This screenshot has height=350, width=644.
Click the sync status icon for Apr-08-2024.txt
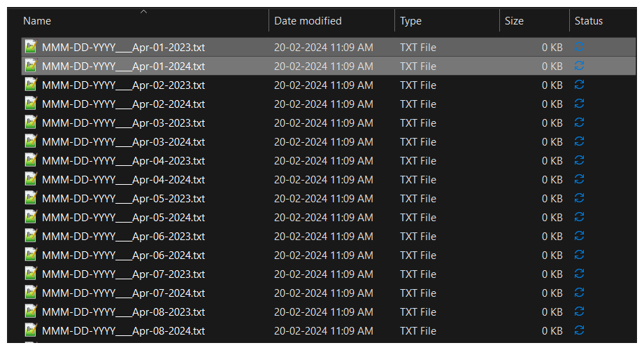coord(579,330)
